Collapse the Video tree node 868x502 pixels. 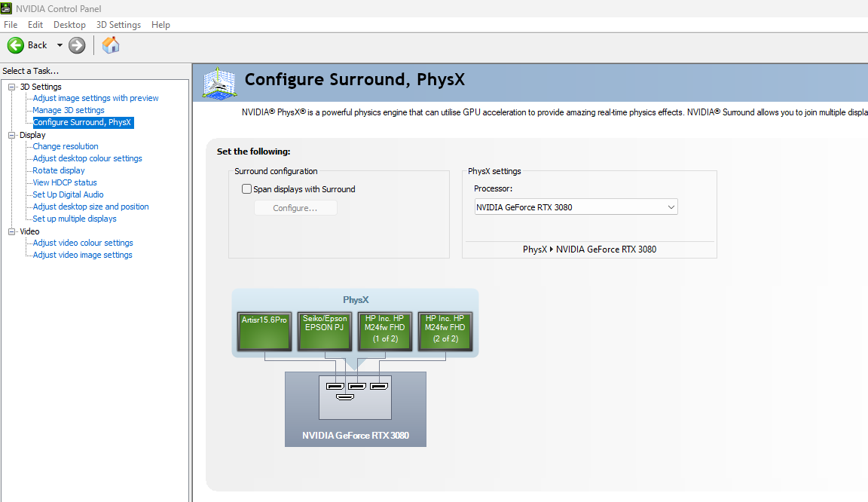[x=11, y=231]
